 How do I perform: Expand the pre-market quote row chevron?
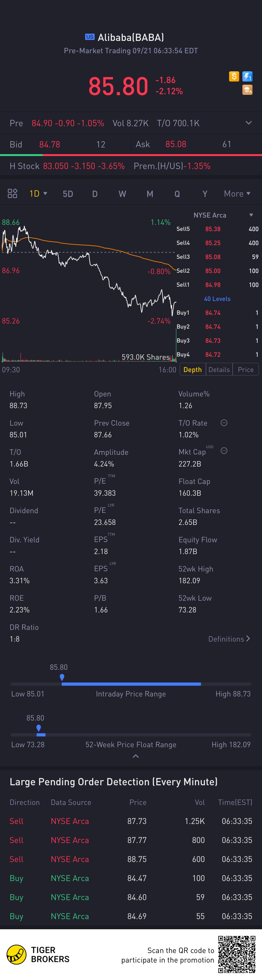248,123
